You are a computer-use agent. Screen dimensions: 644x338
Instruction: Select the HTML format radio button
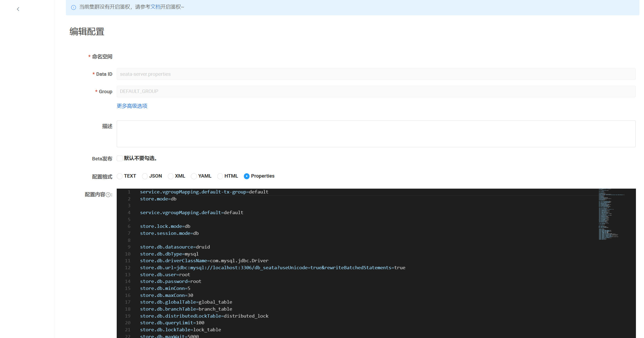(x=220, y=176)
